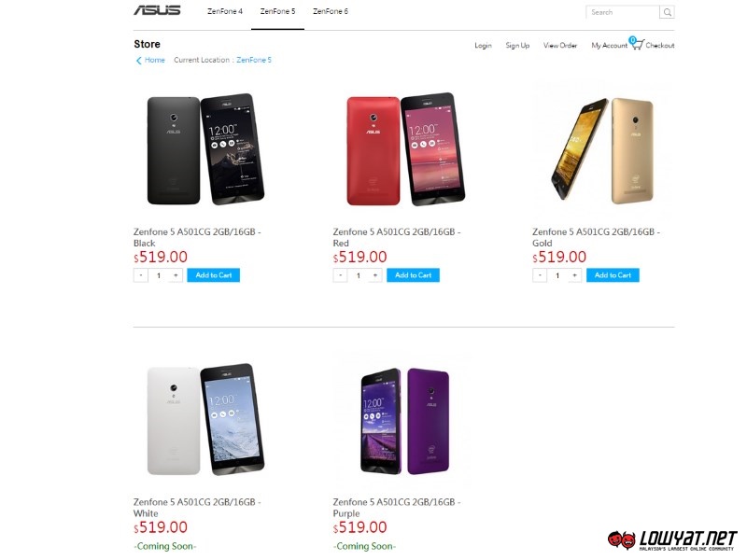The height and width of the screenshot is (560, 747).
Task: Select the ZenFone 5 tab
Action: click(277, 11)
